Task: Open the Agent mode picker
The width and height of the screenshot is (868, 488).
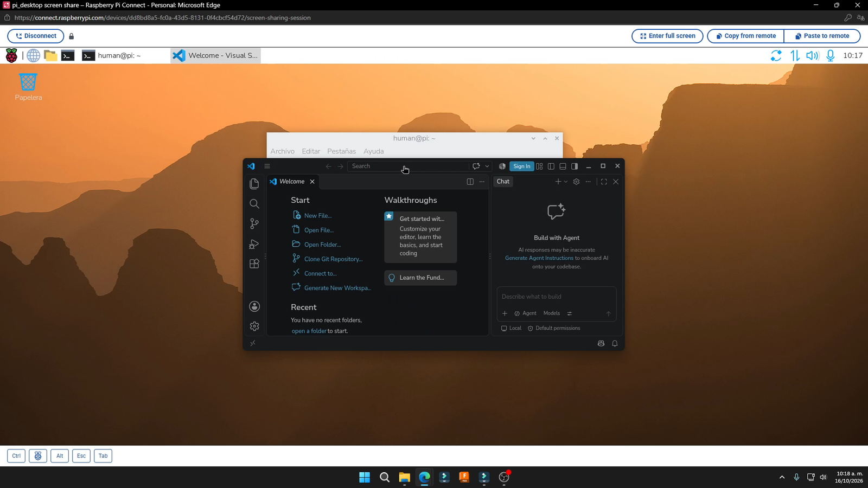Action: [525, 313]
